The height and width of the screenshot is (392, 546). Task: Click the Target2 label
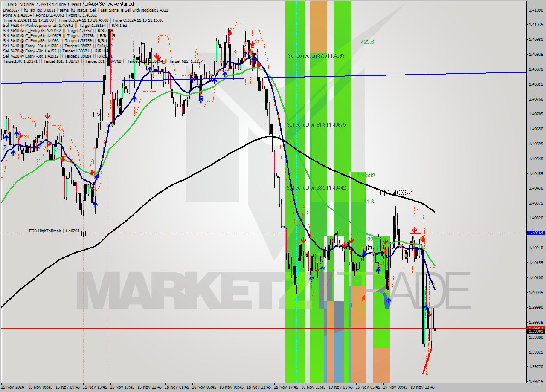pyautogui.click(x=366, y=176)
